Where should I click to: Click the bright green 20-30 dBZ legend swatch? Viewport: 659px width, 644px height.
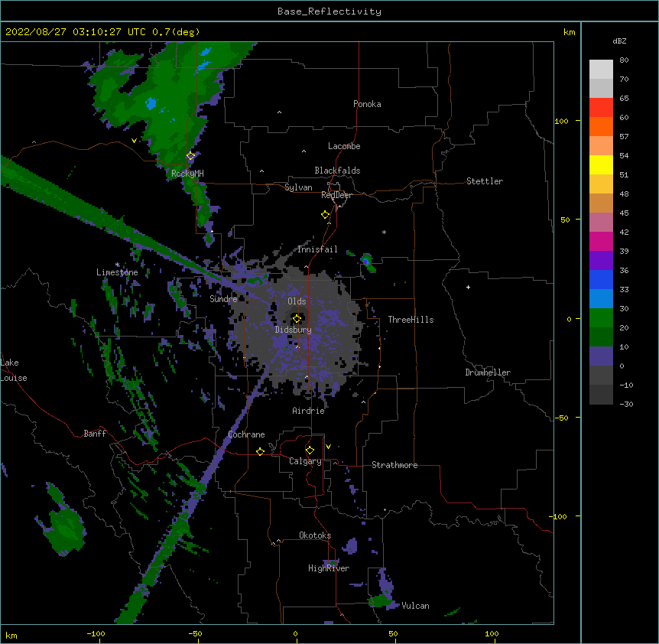pyautogui.click(x=601, y=318)
